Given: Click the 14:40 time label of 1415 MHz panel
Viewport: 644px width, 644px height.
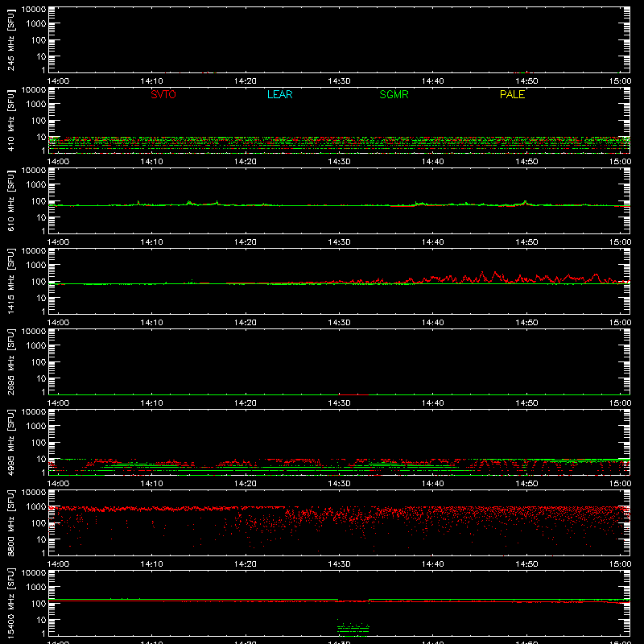Looking at the screenshot, I should (x=432, y=323).
